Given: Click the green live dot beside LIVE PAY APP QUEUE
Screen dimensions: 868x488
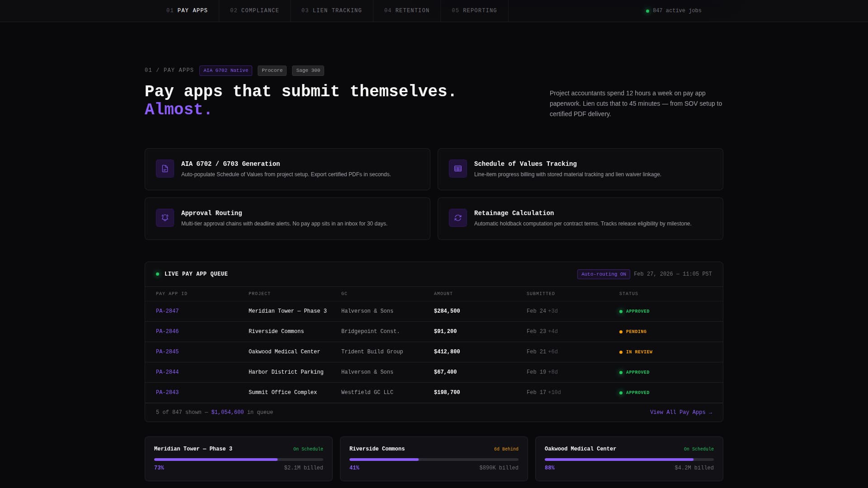Looking at the screenshot, I should point(157,274).
